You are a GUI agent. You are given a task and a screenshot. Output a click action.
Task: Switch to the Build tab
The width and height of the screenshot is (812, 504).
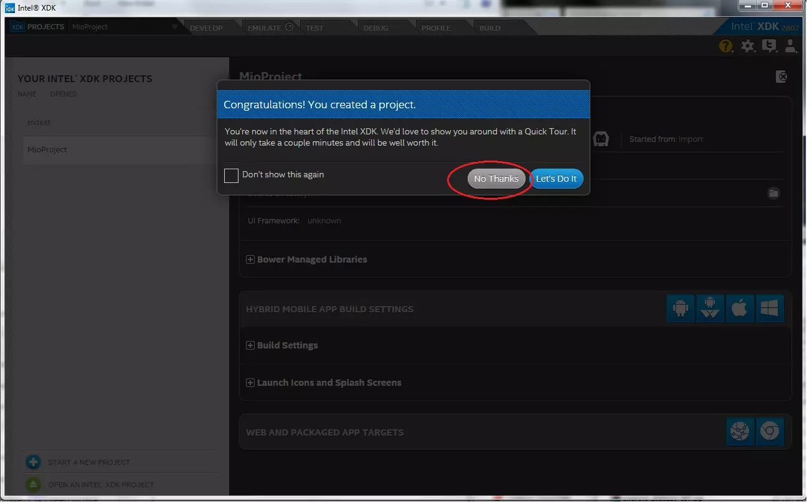pyautogui.click(x=490, y=28)
